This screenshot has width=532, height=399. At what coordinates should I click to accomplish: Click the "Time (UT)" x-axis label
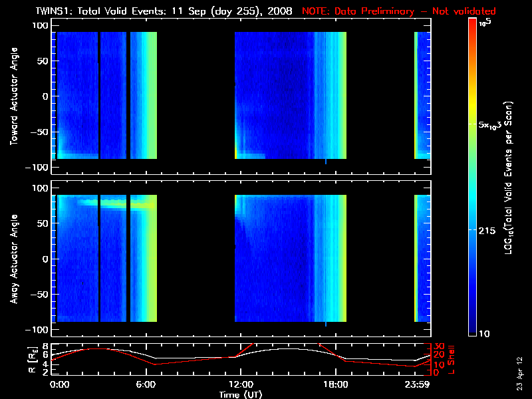(241, 394)
